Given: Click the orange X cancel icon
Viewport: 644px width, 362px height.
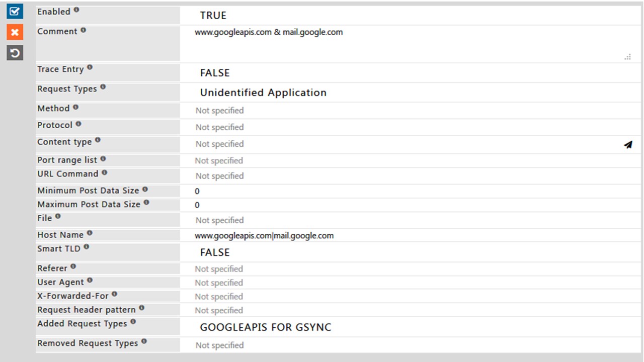Looking at the screenshot, I should tap(15, 32).
